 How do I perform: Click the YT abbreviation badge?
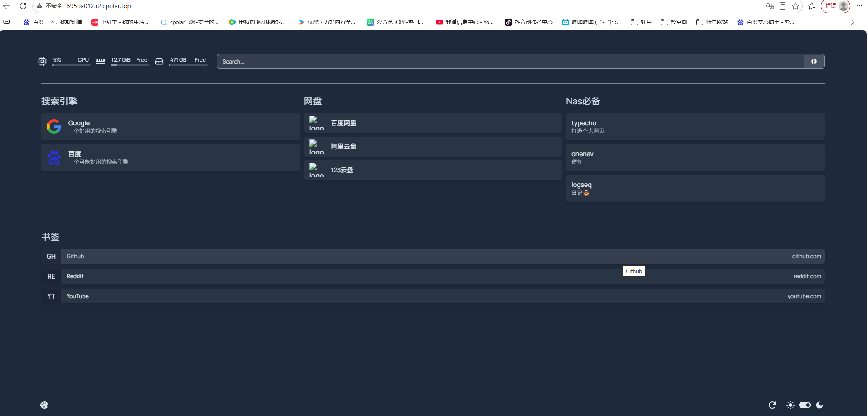(x=51, y=296)
